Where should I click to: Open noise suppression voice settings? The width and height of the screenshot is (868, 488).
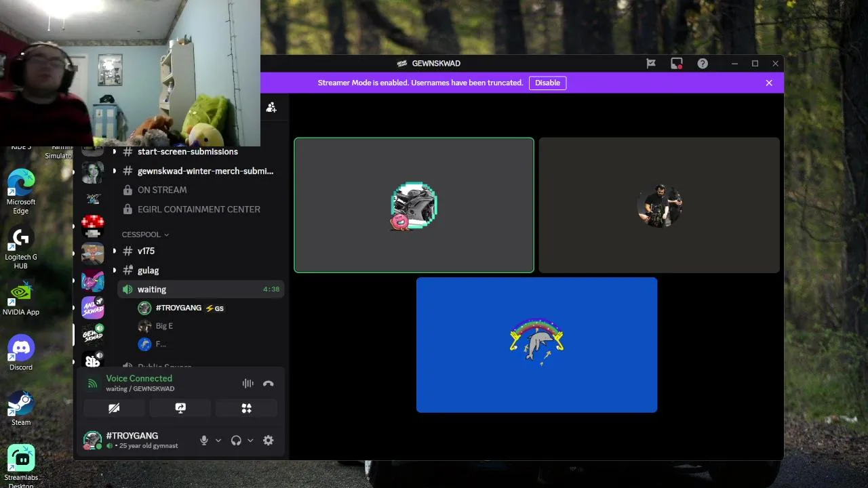248,384
